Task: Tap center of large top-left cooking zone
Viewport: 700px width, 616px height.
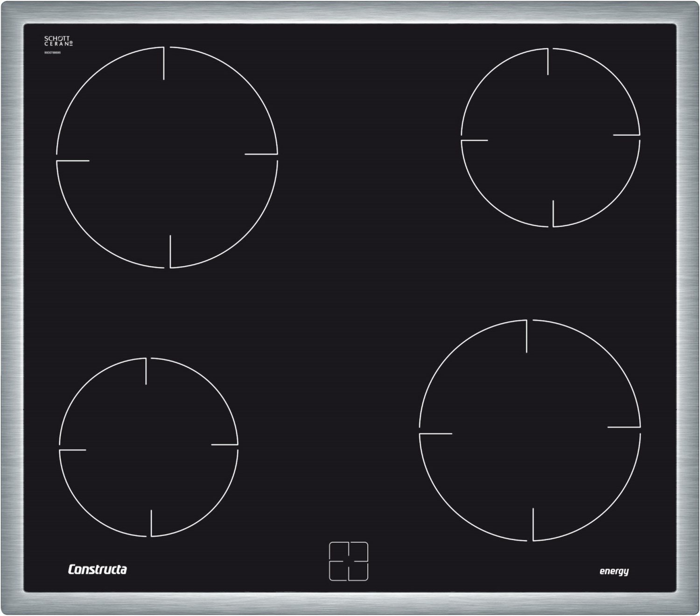Action: pos(167,157)
